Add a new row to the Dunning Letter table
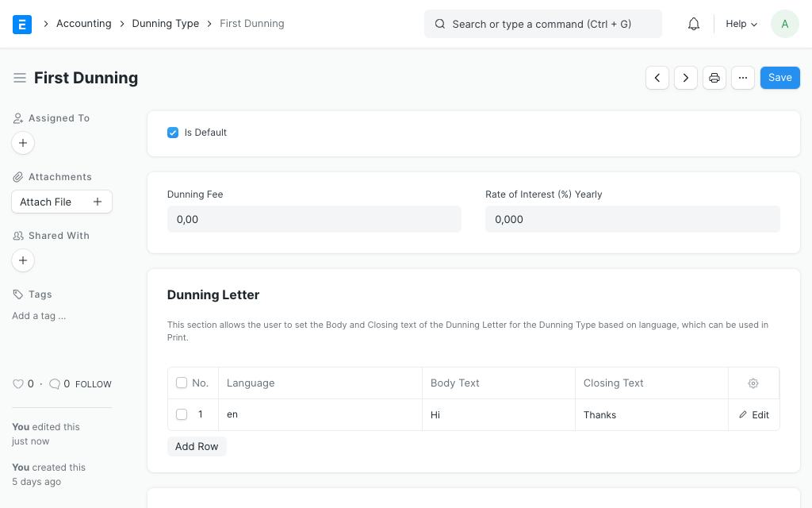Image resolution: width=812 pixels, height=508 pixels. 197,446
